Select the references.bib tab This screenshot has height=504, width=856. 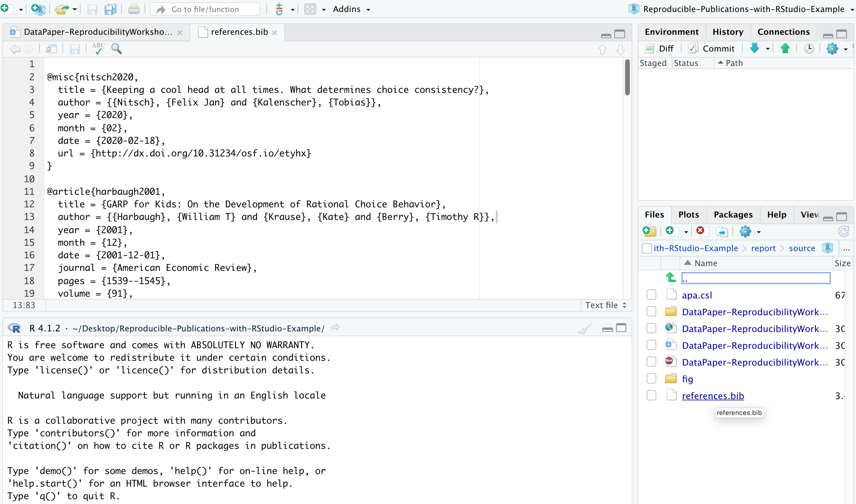(x=237, y=31)
